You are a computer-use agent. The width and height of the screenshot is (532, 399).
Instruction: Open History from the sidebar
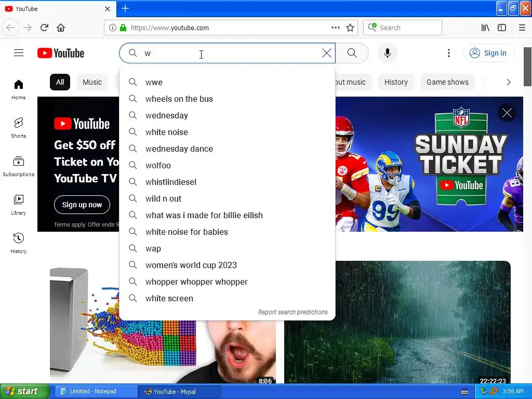point(18,243)
